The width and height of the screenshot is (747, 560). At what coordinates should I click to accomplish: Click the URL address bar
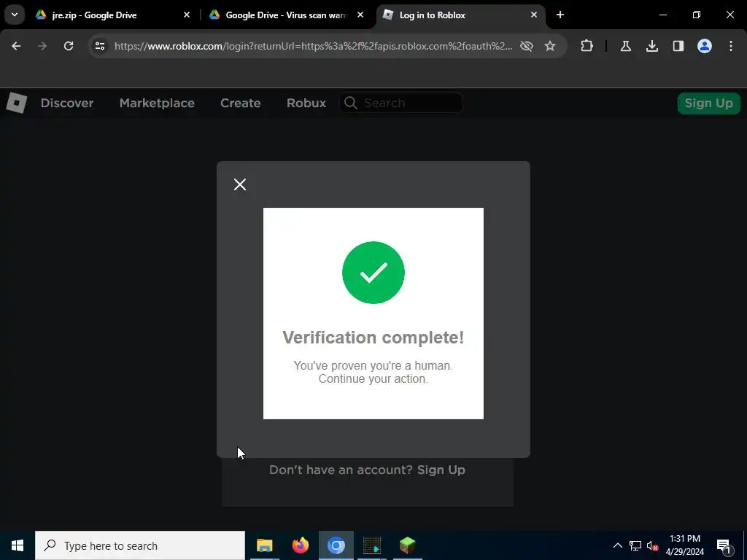tap(313, 46)
